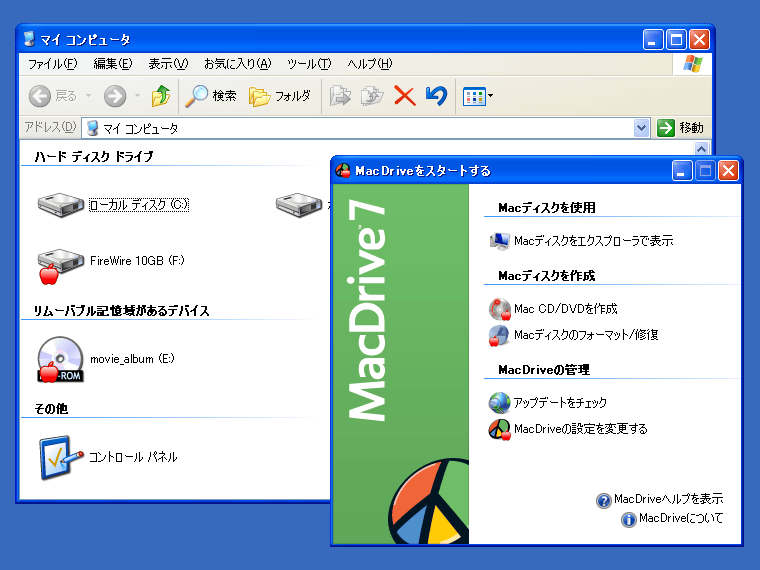Select the FireWire 10GB (F:) Mac drive icon
The height and width of the screenshot is (570, 760).
coord(60,266)
